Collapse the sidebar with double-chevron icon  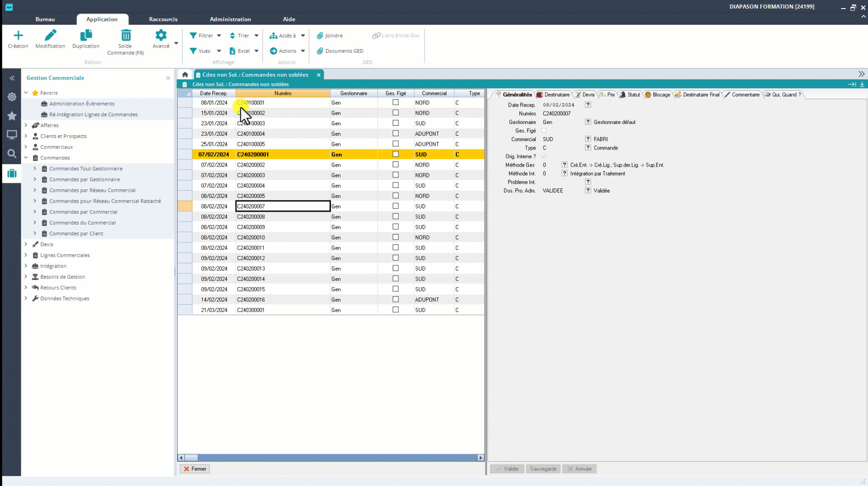point(12,78)
